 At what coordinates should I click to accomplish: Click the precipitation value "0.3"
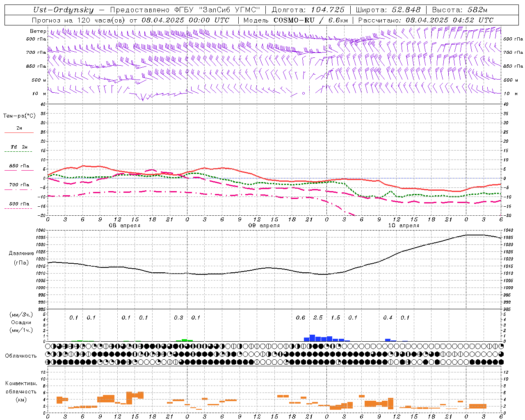pyautogui.click(x=178, y=317)
